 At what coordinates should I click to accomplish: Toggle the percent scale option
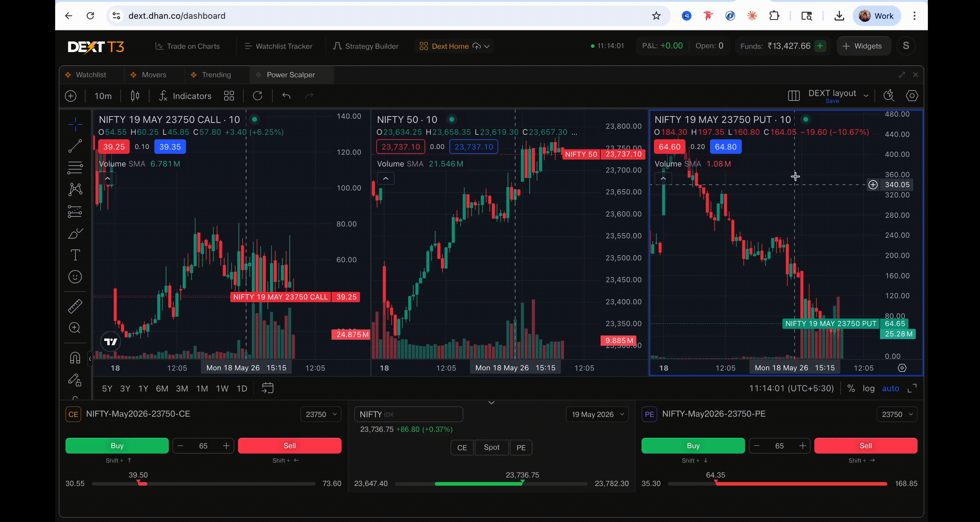point(851,388)
